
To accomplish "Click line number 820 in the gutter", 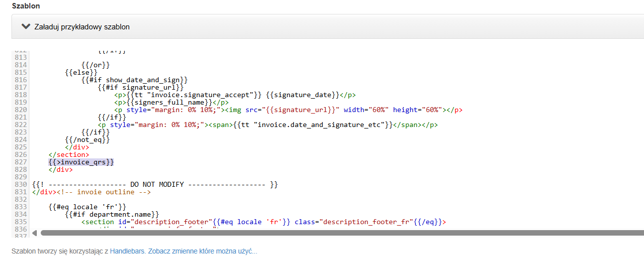I will tap(21, 110).
